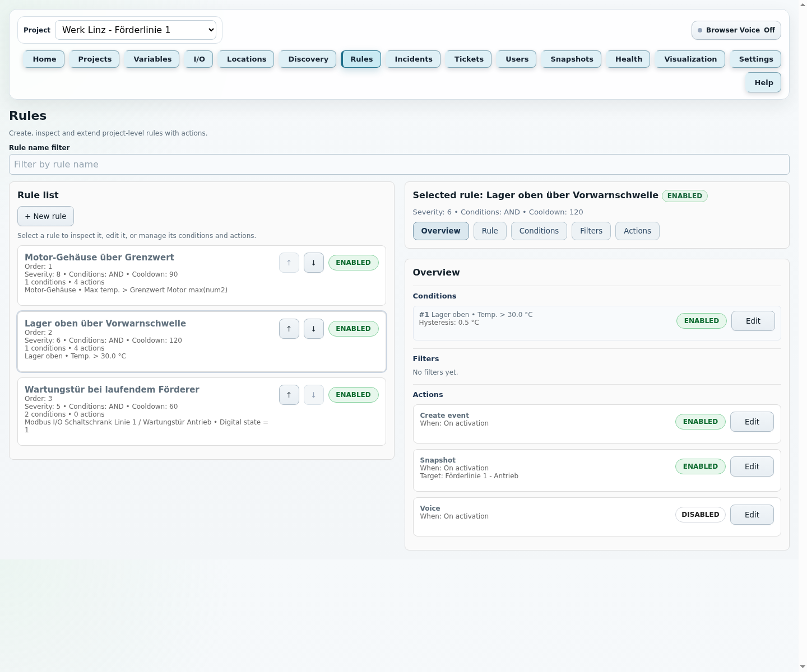Switch to the Rule tab
The width and height of the screenshot is (807, 672).
point(490,231)
